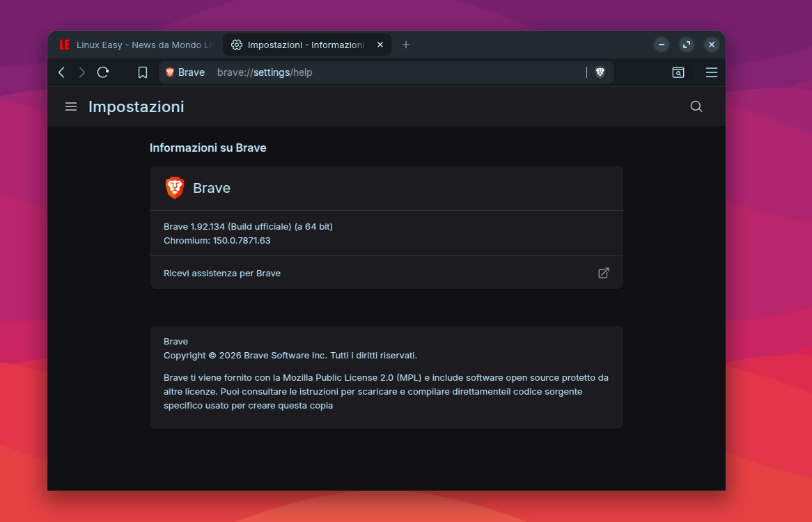The width and height of the screenshot is (812, 522).
Task: Click the Brave lion logo in card
Action: click(175, 188)
